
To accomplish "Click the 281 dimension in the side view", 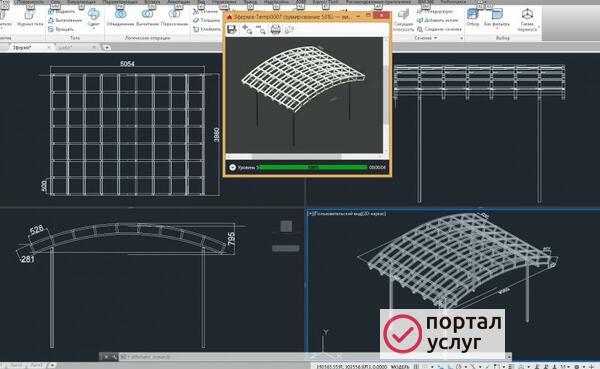I will coord(28,259).
